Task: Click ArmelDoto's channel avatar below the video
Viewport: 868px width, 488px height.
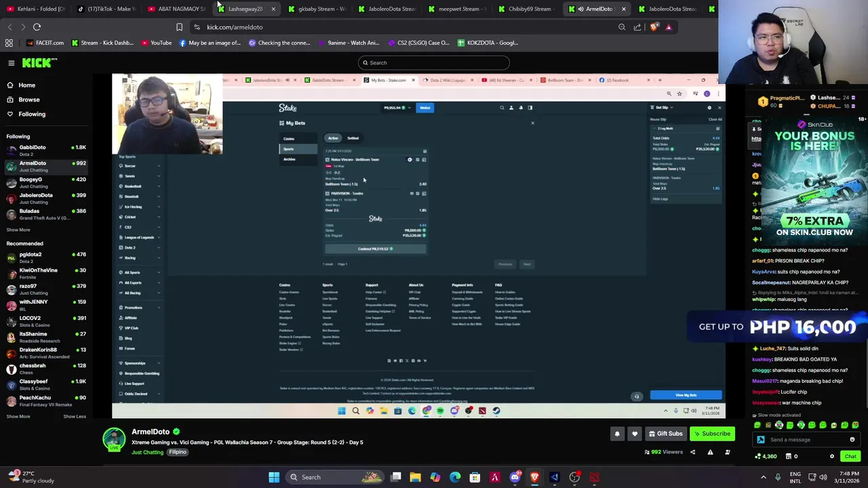Action: point(114,439)
